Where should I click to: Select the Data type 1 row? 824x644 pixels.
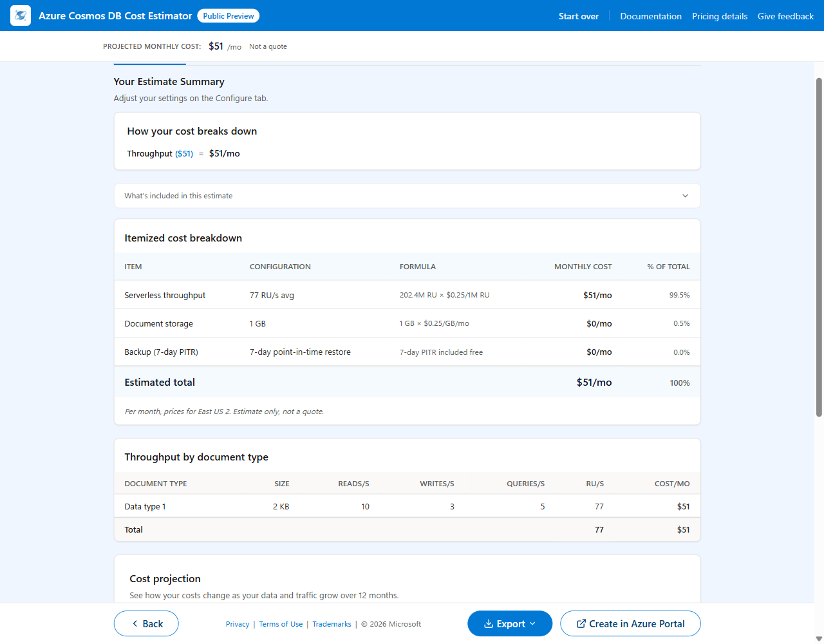(x=407, y=507)
